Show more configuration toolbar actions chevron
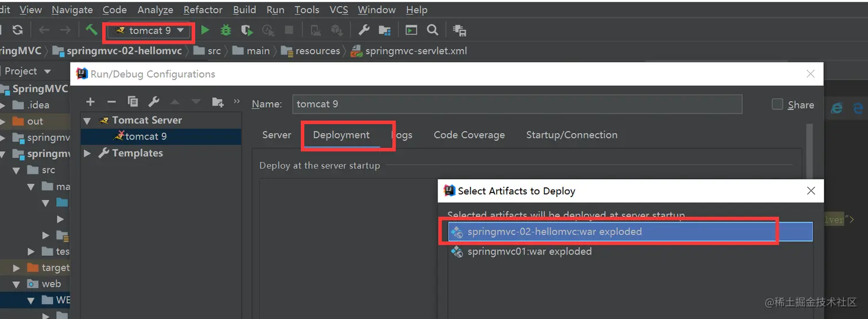This screenshot has width=868, height=319. [x=237, y=102]
